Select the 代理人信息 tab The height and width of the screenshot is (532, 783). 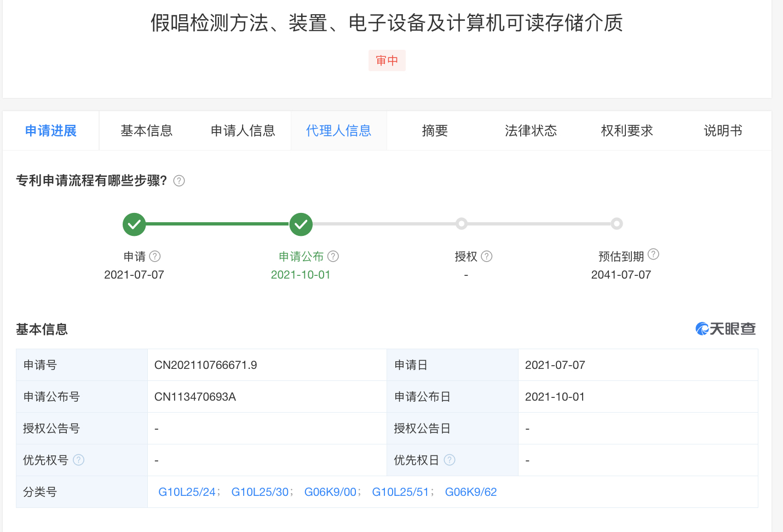[338, 131]
